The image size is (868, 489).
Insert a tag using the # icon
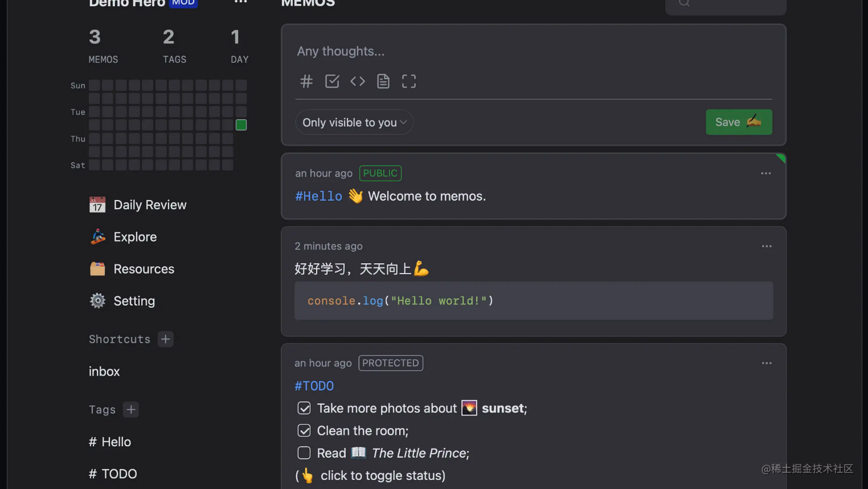tap(305, 81)
